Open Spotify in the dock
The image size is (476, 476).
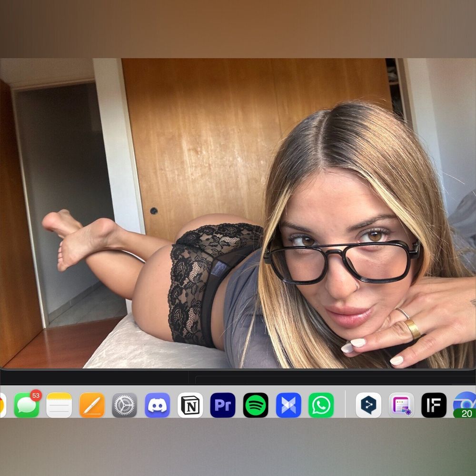point(256,405)
